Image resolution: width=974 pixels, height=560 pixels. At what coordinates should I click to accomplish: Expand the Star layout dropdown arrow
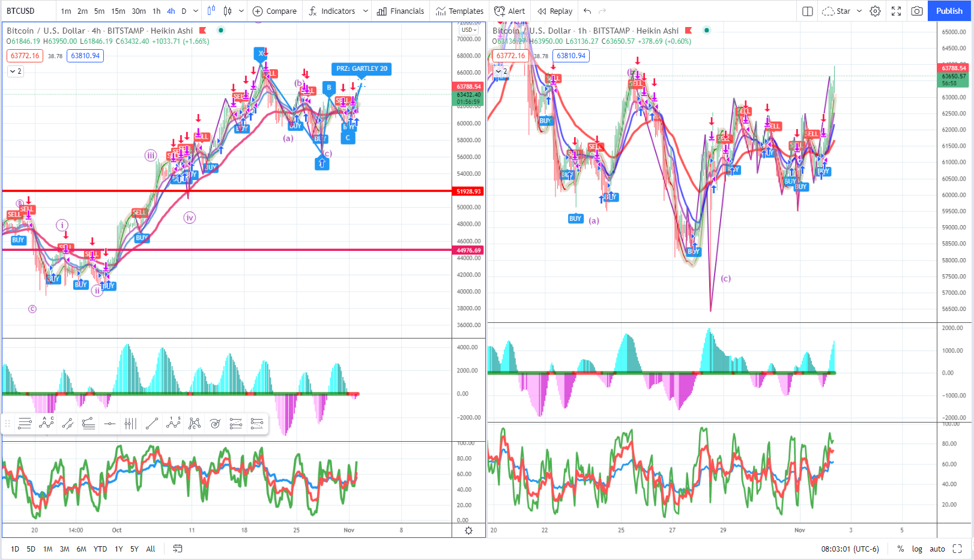pos(859,11)
